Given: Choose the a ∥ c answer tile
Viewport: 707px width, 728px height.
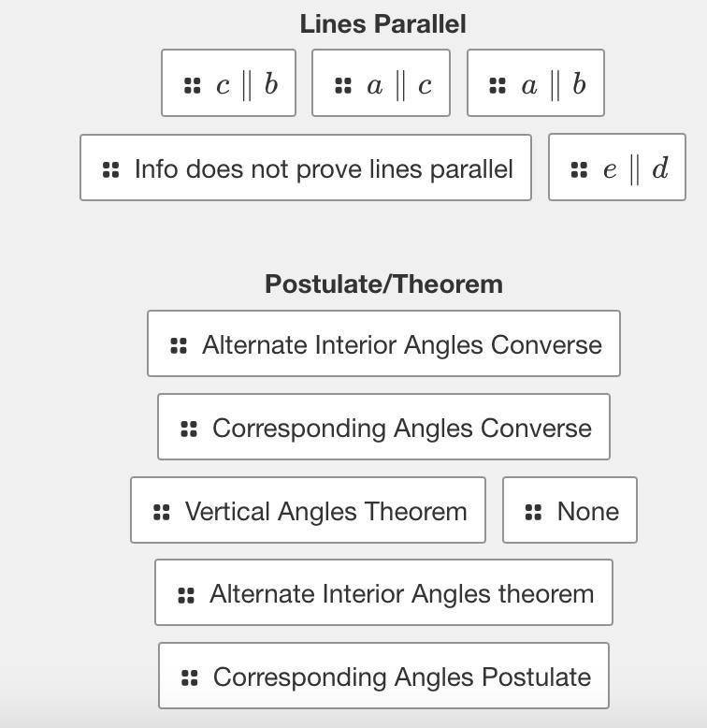Looking at the screenshot, I should pyautogui.click(x=381, y=82).
